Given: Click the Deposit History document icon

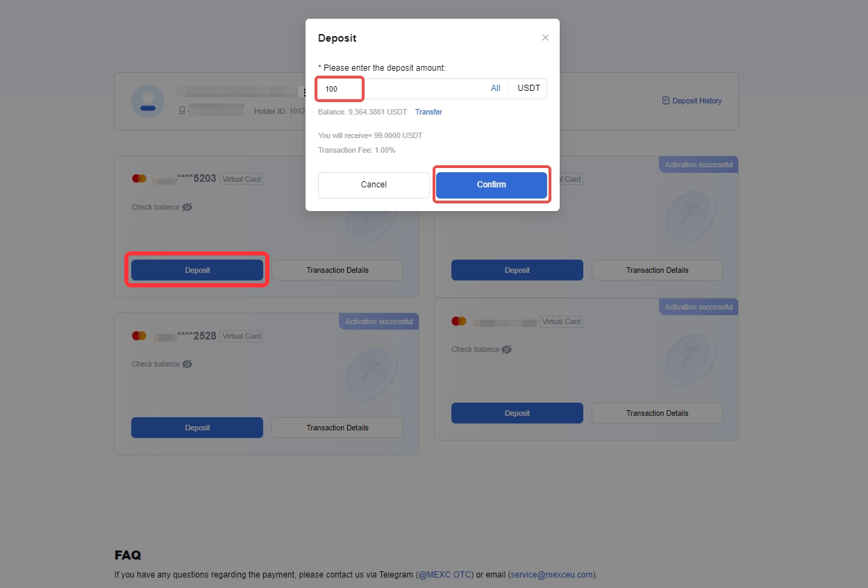Looking at the screenshot, I should tap(666, 101).
